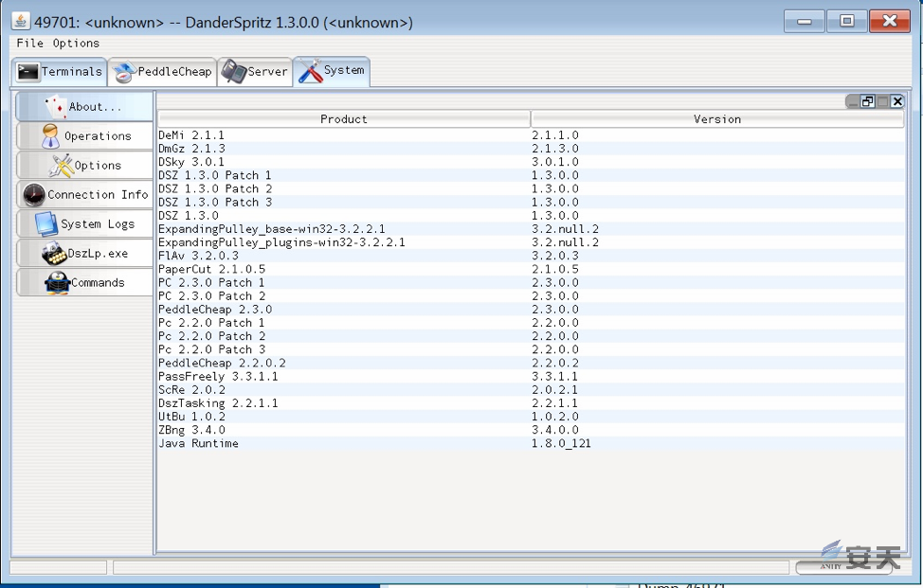923x588 pixels.
Task: Open the Options menu in menu bar
Action: coord(76,44)
